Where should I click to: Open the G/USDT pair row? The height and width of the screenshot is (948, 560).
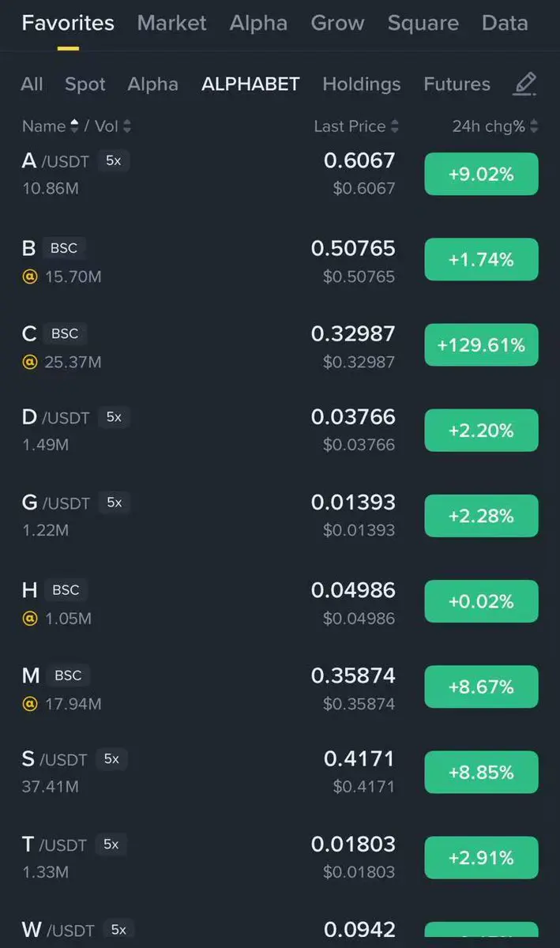pos(280,516)
